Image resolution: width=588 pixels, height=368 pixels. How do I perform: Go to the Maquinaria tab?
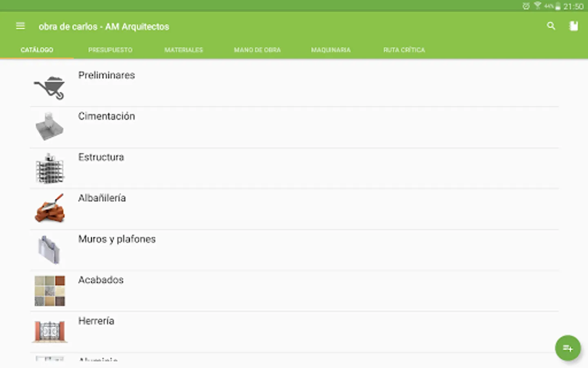[x=331, y=50]
